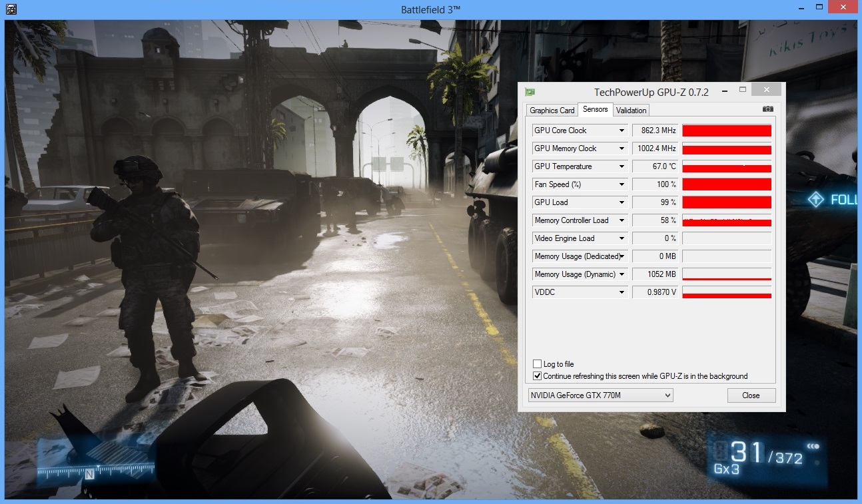
Task: Click the Close button in GPU-Z
Action: 751,395
